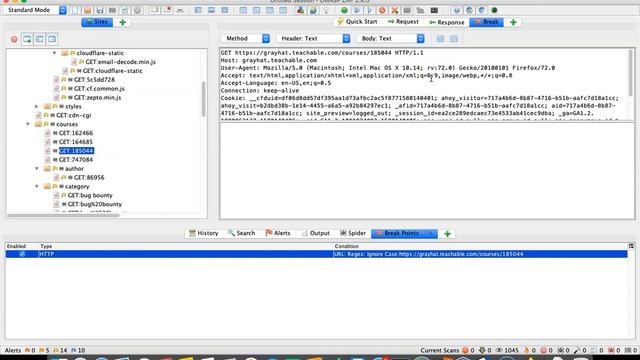Open Options via the gear icon
This screenshot has width=640, height=360.
(x=138, y=10)
